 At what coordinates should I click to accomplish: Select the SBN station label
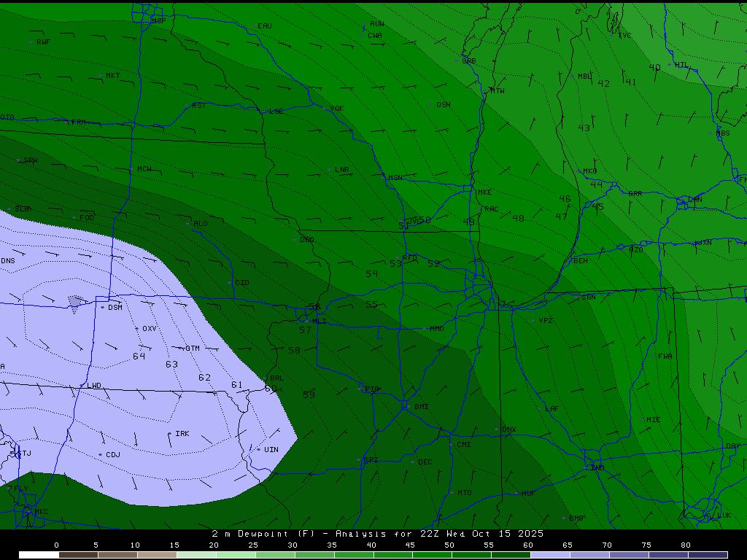pyautogui.click(x=589, y=297)
